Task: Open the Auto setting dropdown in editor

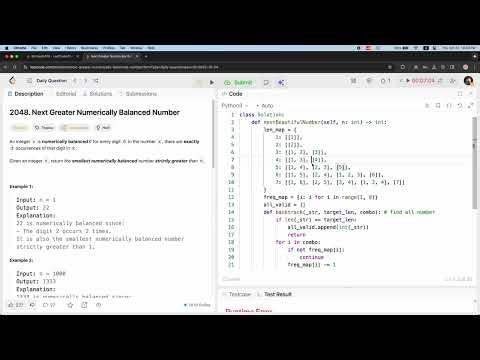Action: pos(265,106)
